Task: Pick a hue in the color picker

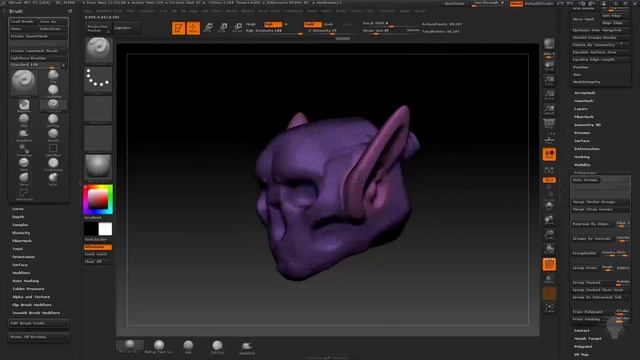Action: (98, 200)
